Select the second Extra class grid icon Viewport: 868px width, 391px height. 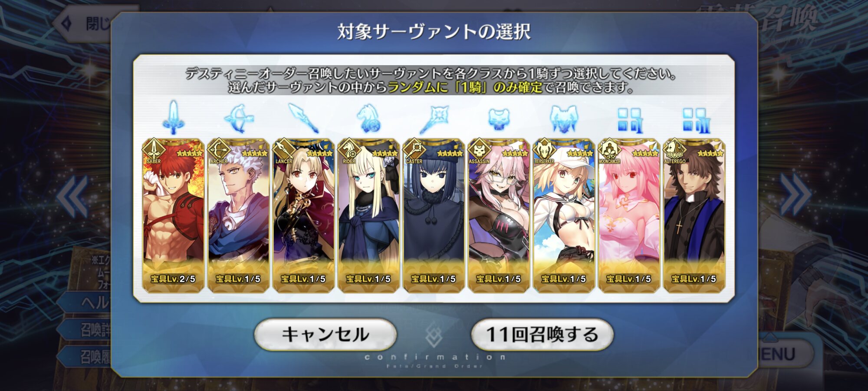695,120
